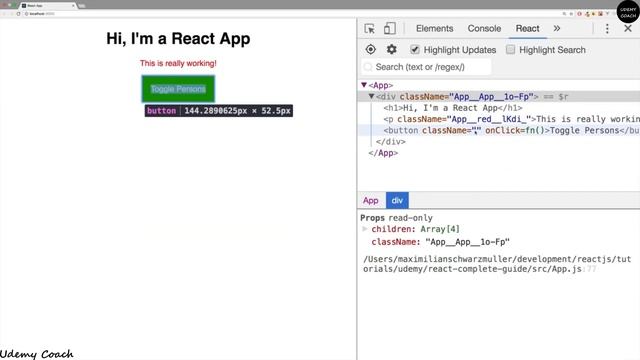Click the red text This is really working!

click(x=178, y=63)
